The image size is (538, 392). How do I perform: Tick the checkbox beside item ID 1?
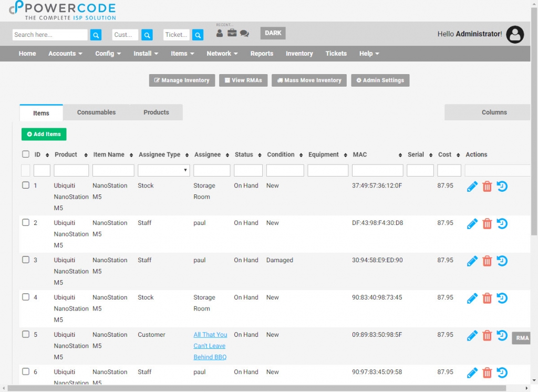[25, 185]
